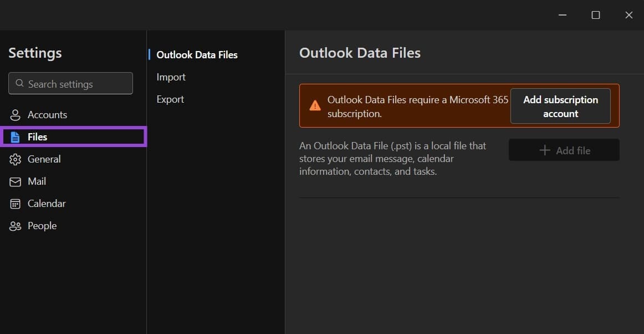Click the Outlook Data Files page heading
The height and width of the screenshot is (334, 644).
coord(360,53)
